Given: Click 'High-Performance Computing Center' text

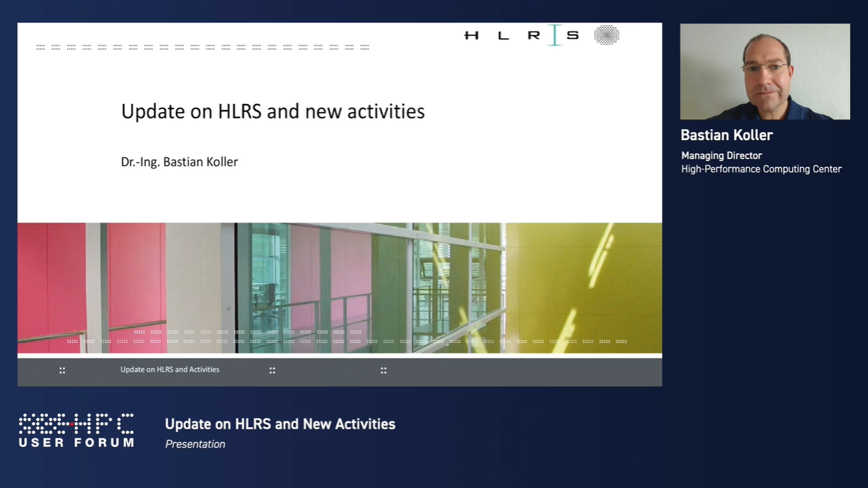Looking at the screenshot, I should pos(761,169).
